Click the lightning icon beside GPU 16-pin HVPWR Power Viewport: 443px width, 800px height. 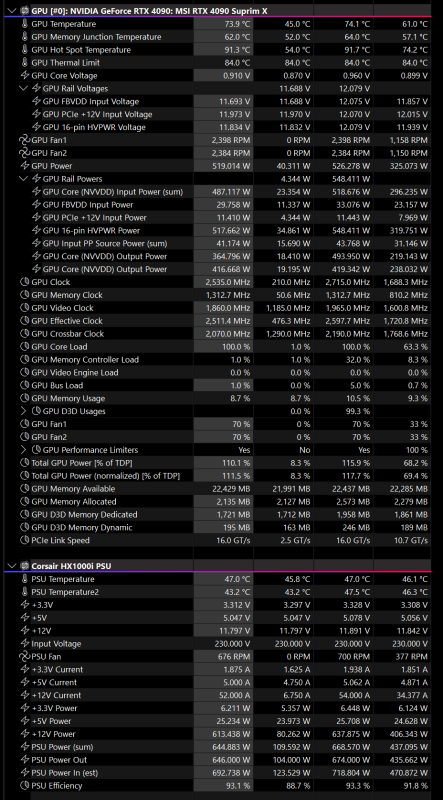(36, 230)
